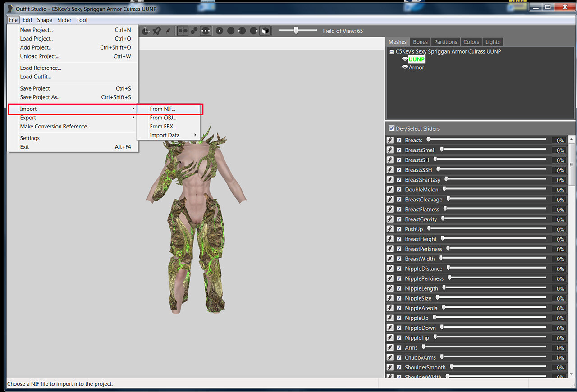
Task: Click pencil edit icon for BreastsSmall
Action: pos(390,150)
